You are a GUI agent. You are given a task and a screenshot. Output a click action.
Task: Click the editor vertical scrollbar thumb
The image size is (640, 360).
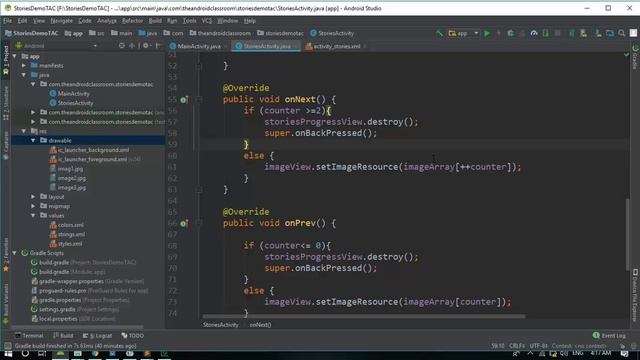628,234
